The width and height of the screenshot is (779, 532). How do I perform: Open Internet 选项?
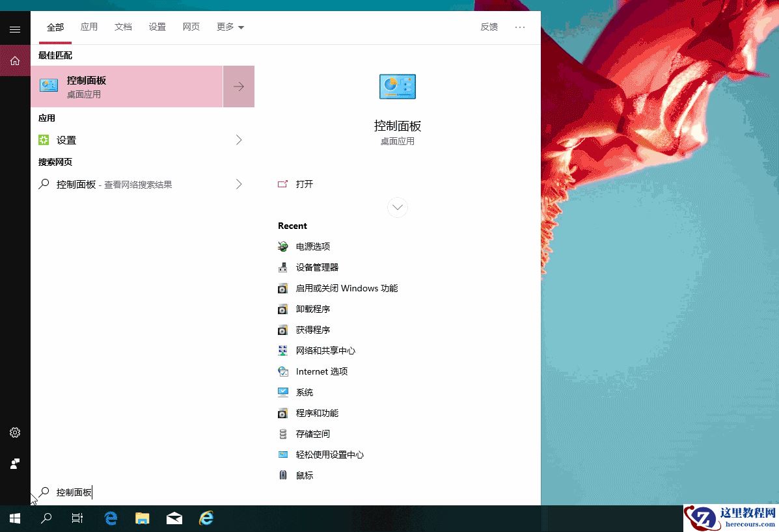[x=321, y=371]
